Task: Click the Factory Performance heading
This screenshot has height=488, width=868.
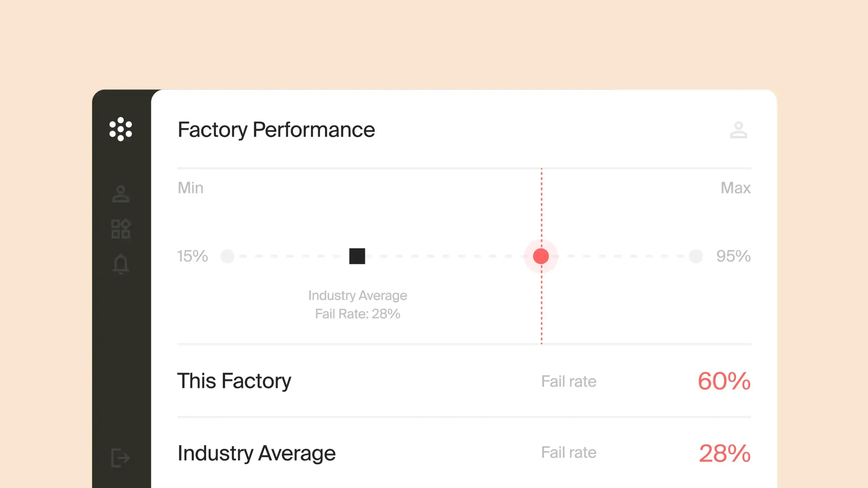Action: (x=276, y=130)
